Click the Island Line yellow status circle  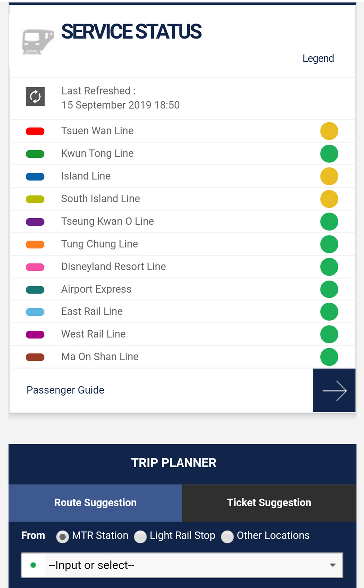coord(329,176)
